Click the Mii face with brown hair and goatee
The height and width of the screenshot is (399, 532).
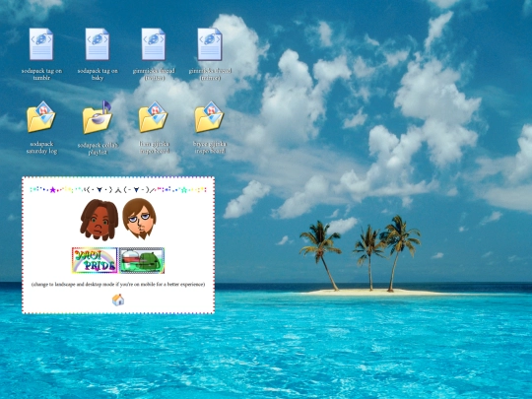[x=139, y=219]
